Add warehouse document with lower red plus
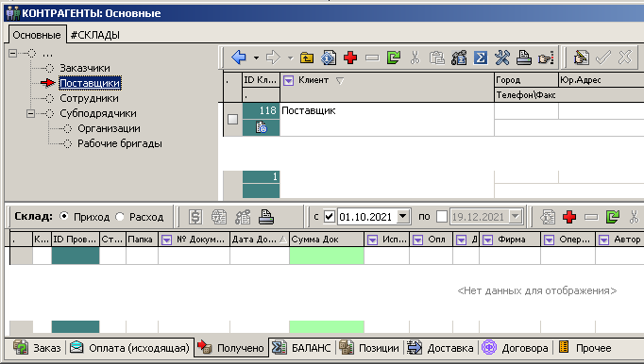This screenshot has width=644, height=364. point(569,217)
